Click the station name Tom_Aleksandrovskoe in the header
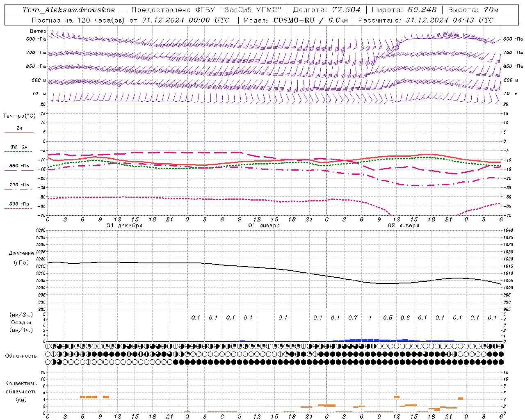Screen dimensions: 525x420 click(x=68, y=10)
